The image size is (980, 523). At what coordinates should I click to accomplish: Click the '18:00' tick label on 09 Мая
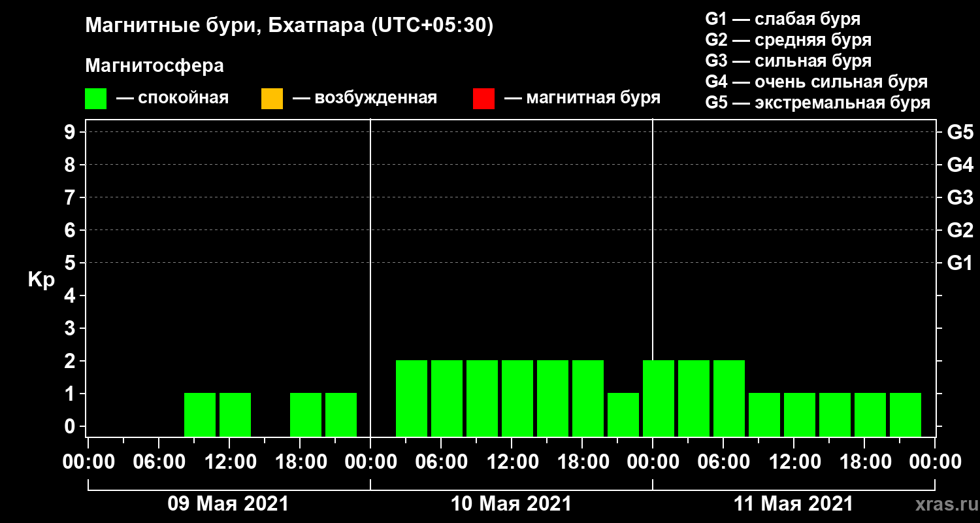point(300,462)
